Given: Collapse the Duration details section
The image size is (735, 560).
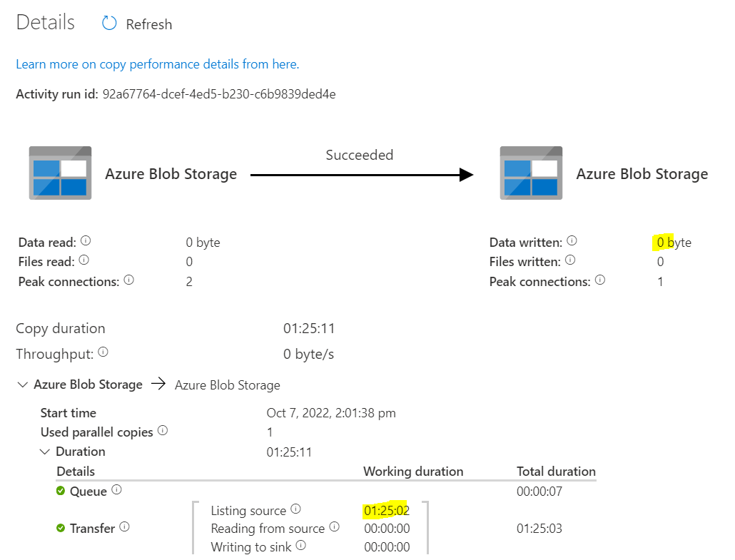Looking at the screenshot, I should pyautogui.click(x=45, y=451).
